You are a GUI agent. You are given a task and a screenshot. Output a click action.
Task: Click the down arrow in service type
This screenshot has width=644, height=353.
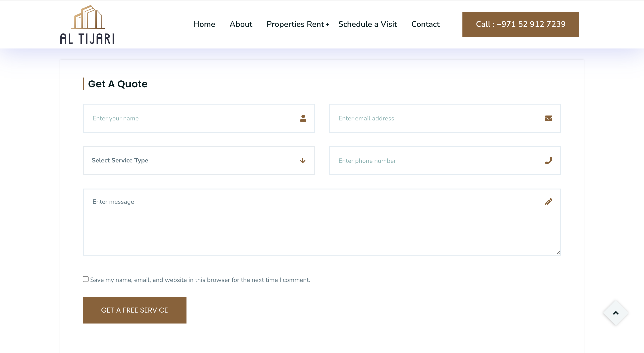click(x=303, y=161)
